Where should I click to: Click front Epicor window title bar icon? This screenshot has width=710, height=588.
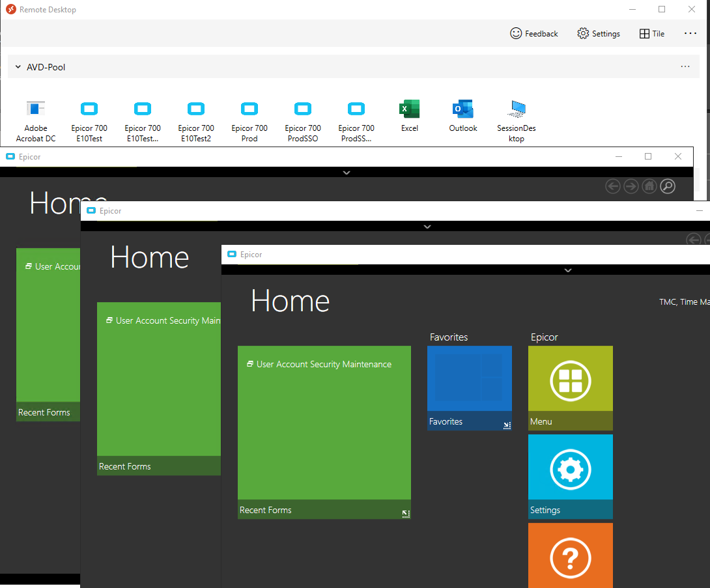[232, 255]
